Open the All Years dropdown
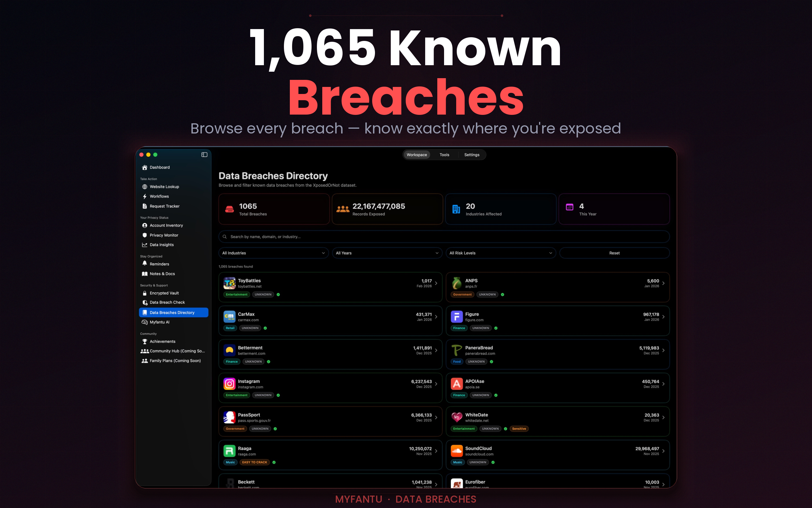Image resolution: width=812 pixels, height=508 pixels. coord(387,253)
